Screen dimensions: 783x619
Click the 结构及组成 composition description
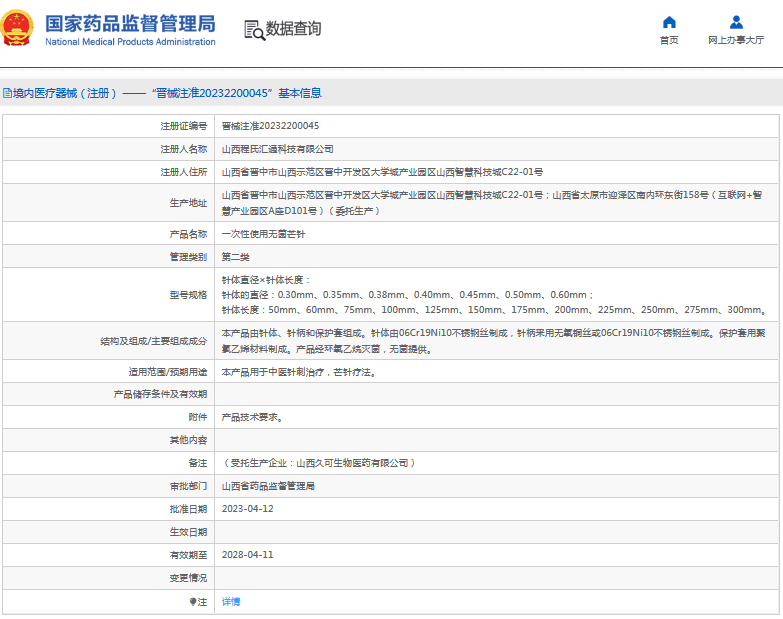[x=493, y=341]
